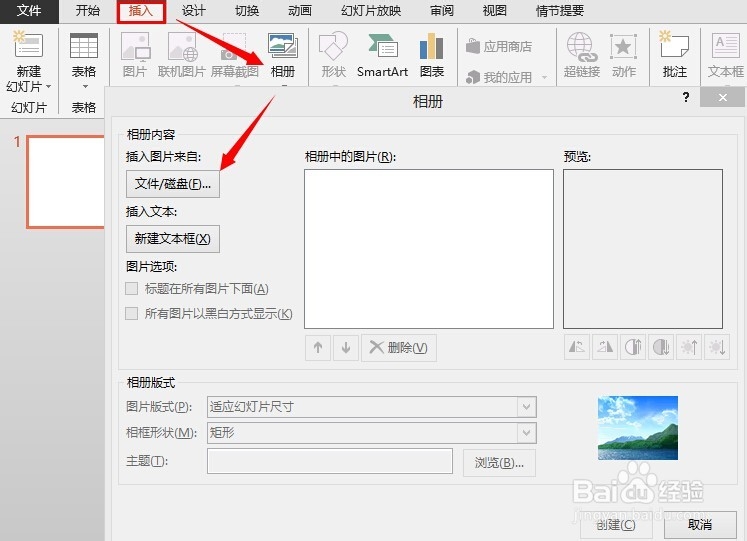Insert a 图表 chart

tap(432, 55)
